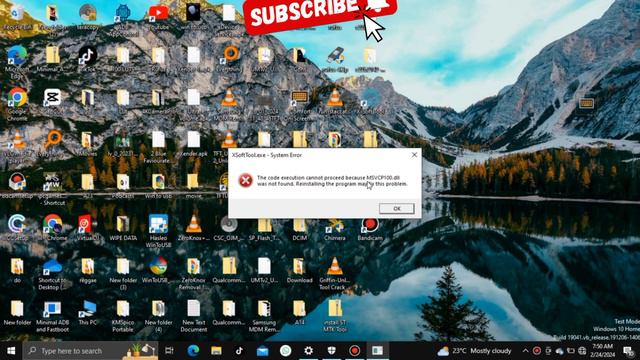640x360 pixels.
Task: Select the reggae folder icon
Action: (87, 270)
